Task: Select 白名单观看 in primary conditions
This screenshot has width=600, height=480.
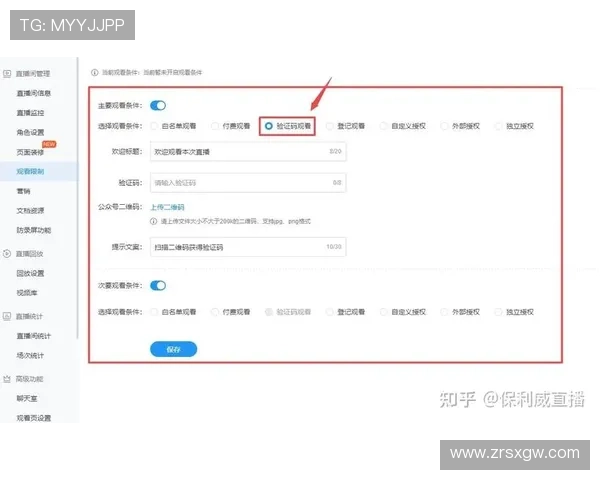Action: [x=173, y=126]
